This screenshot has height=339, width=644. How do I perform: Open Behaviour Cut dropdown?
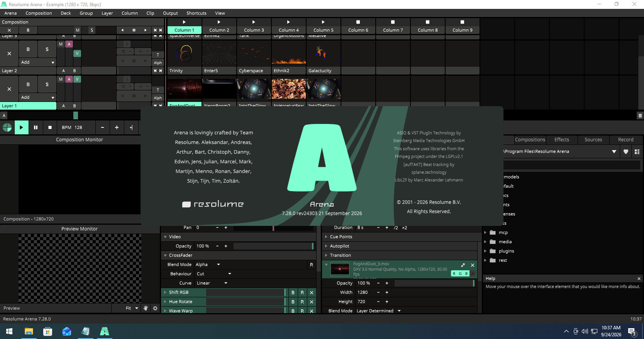[214, 274]
